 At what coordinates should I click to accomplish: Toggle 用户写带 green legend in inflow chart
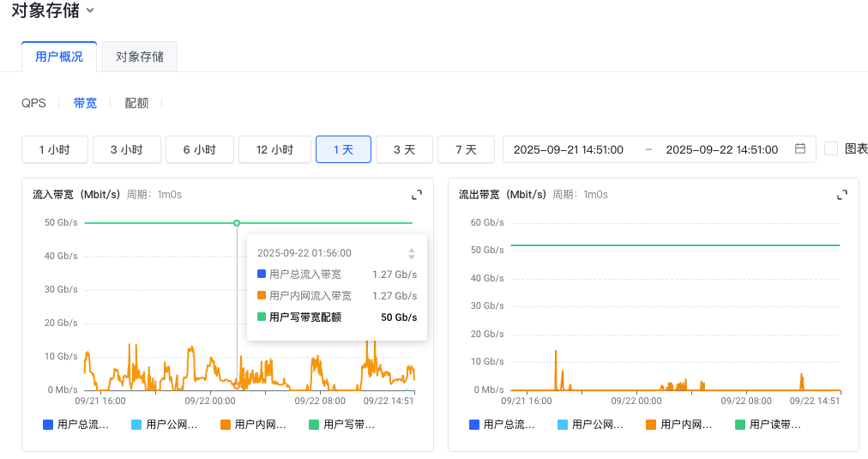click(x=342, y=425)
